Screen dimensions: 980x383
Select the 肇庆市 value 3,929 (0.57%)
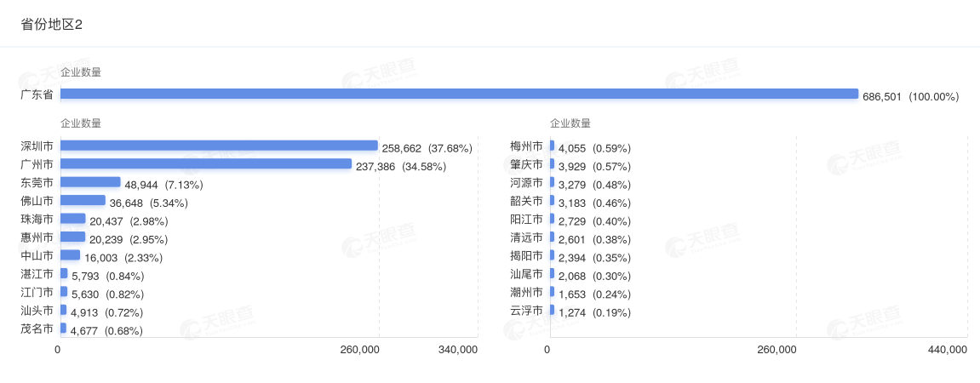point(594,166)
